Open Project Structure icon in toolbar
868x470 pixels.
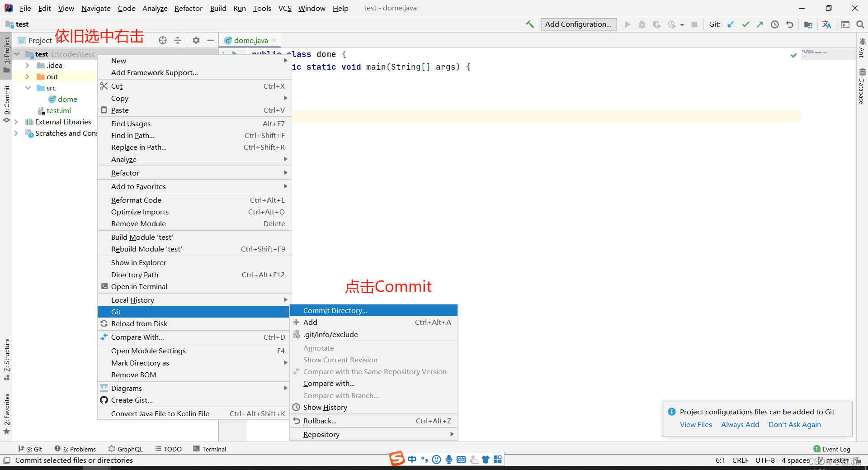tap(808, 24)
